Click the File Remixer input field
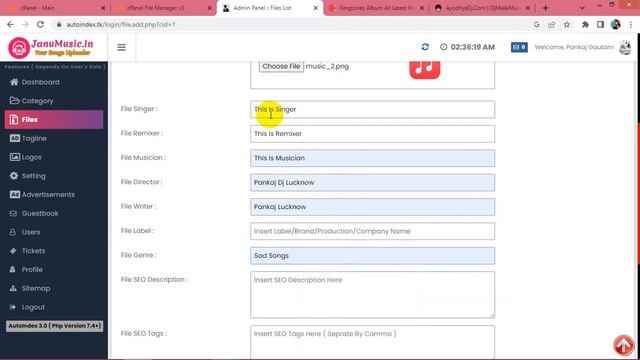640x360 pixels. click(372, 134)
